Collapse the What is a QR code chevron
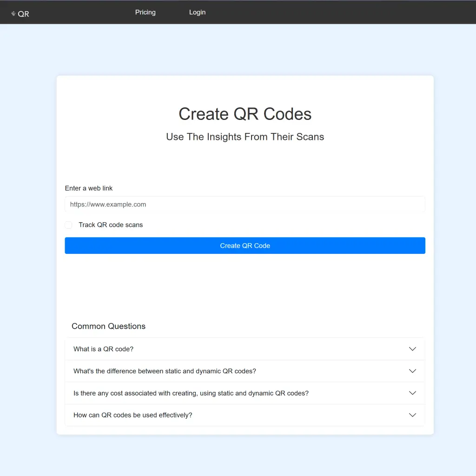Image resolution: width=476 pixels, height=476 pixels. (x=412, y=349)
